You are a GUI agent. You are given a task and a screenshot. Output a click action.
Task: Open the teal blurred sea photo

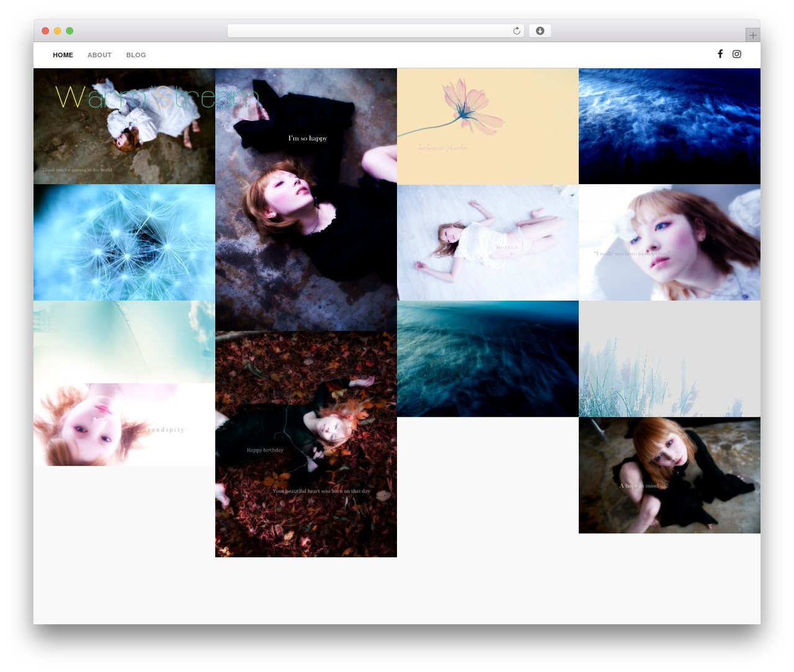tap(488, 359)
